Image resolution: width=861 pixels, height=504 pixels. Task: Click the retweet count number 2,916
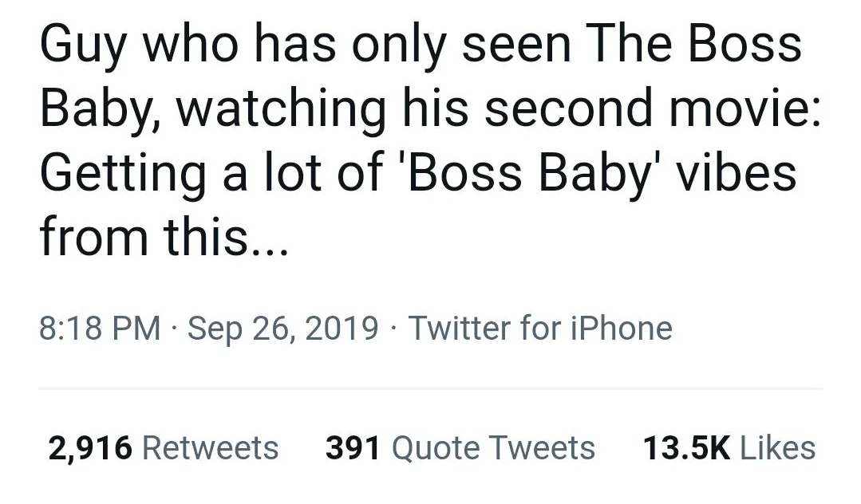click(90, 447)
